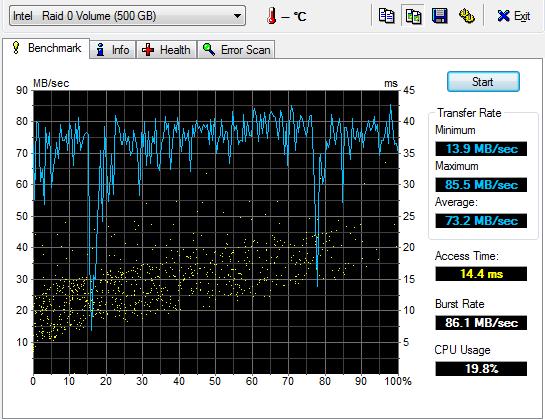This screenshot has width=545, height=420.
Task: Select the Benchmark tab
Action: point(46,48)
